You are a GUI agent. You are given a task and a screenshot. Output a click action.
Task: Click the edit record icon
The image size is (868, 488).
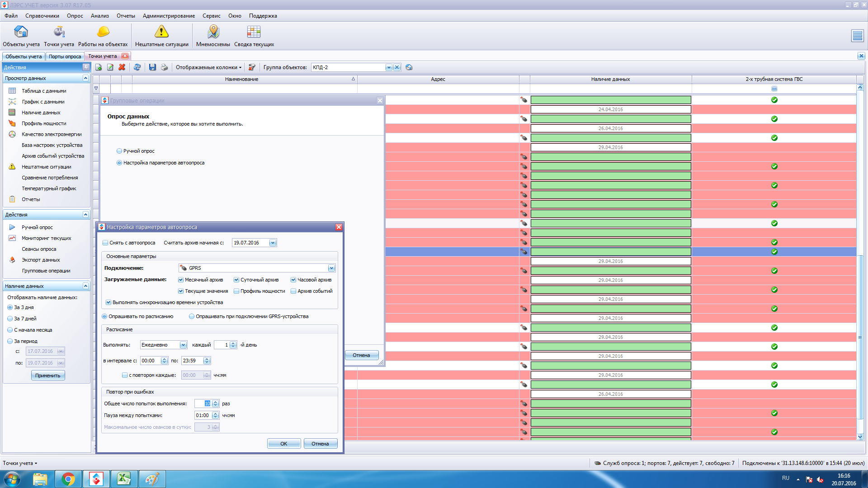[110, 67]
